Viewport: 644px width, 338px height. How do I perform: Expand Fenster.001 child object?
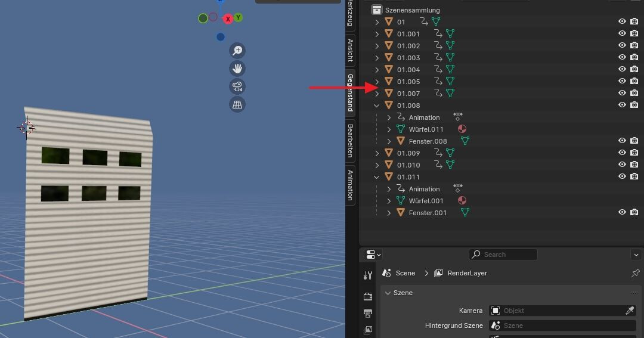click(389, 213)
